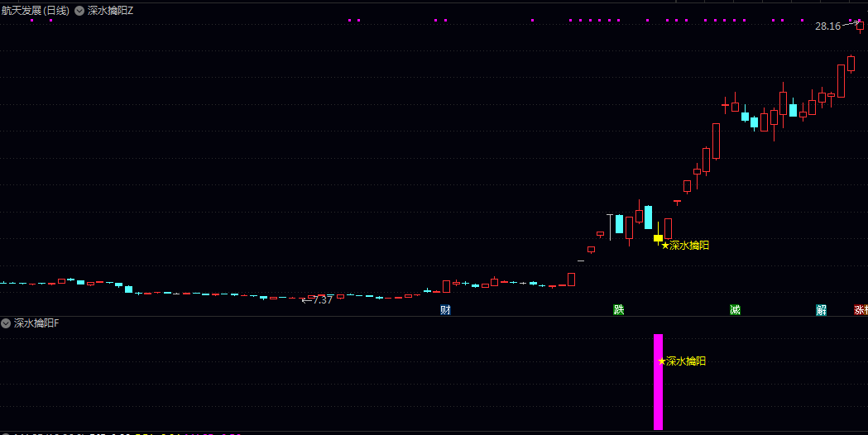Click the 7.37 low price label
Screen dimensions: 868x435
[323, 300]
